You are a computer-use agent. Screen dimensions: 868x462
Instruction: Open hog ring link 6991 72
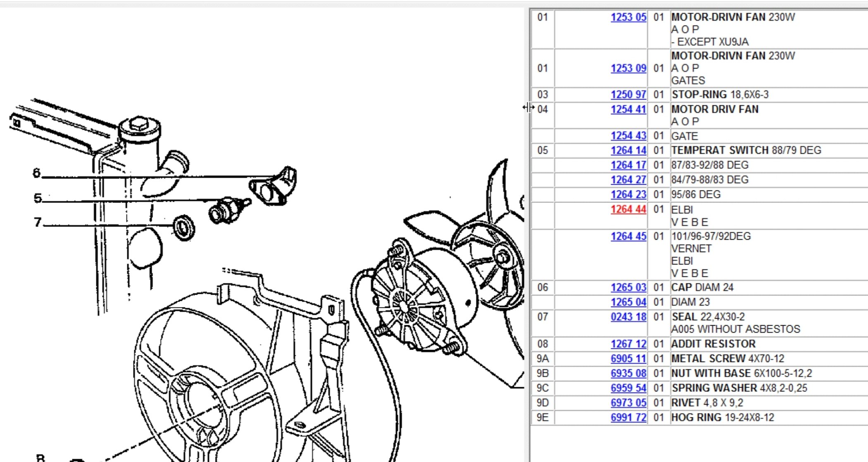(x=628, y=418)
